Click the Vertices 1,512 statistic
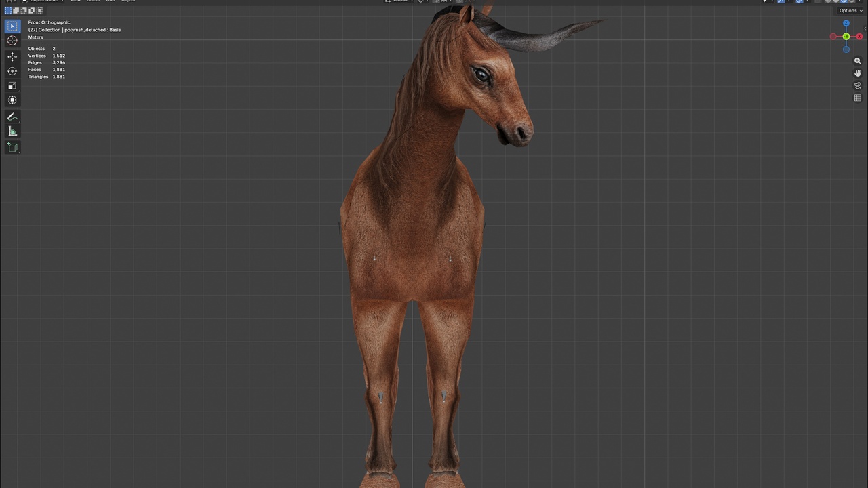The height and width of the screenshot is (488, 868). 47,56
